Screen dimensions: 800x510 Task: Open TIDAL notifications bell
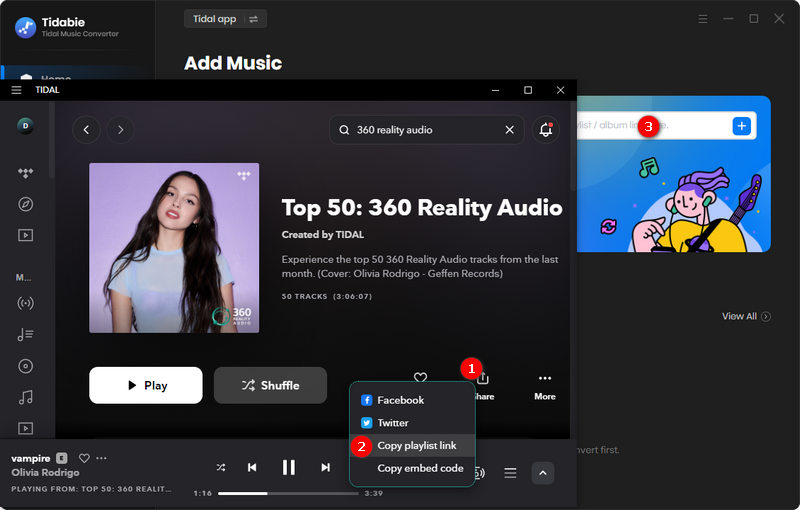click(x=545, y=130)
